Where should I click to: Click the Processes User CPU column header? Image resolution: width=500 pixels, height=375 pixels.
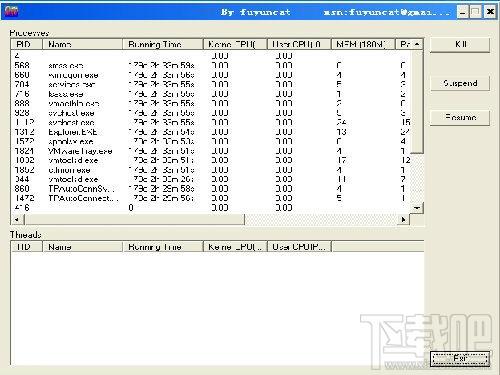tap(299, 44)
